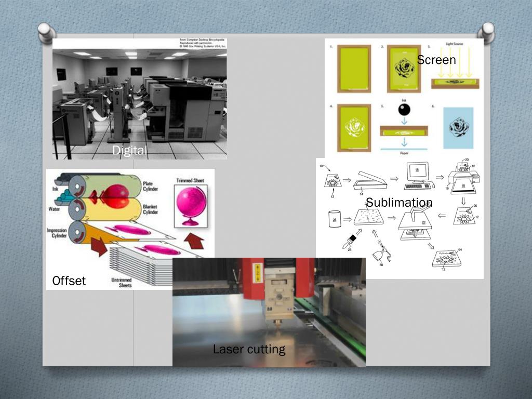Click the "Plate Cylinder" label
Viewport: 532px width, 399px height.
click(x=150, y=187)
